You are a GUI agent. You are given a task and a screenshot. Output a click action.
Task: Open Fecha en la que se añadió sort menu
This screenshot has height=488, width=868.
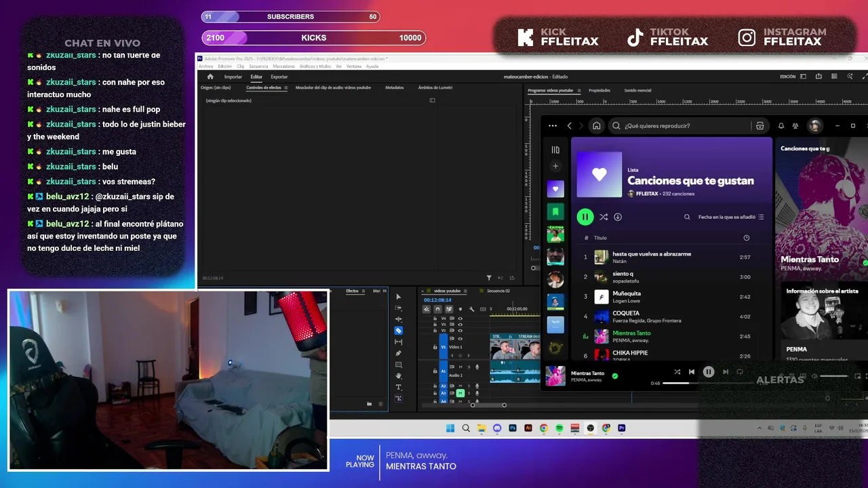tap(731, 217)
